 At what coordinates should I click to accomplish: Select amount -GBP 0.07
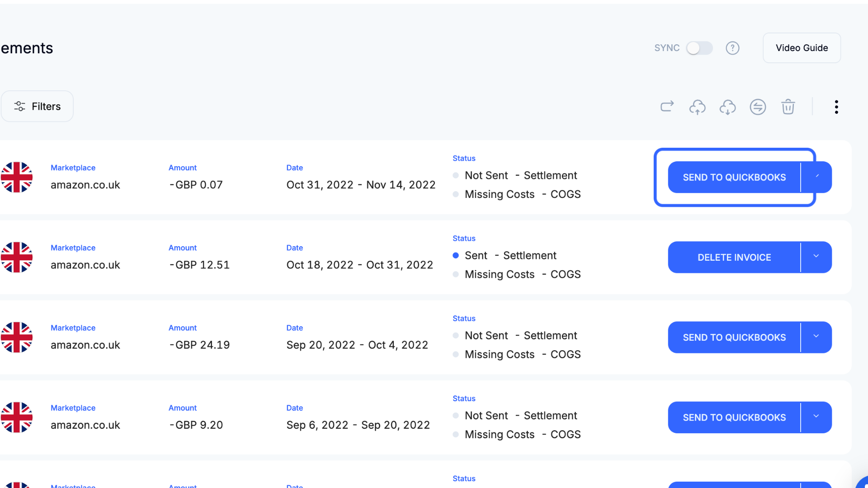click(196, 185)
